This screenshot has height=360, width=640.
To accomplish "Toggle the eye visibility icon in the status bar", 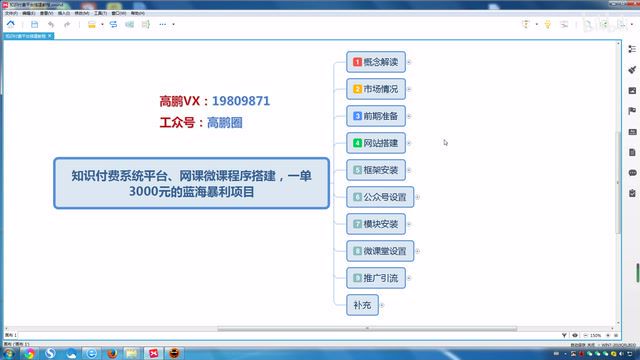I will click(x=575, y=335).
